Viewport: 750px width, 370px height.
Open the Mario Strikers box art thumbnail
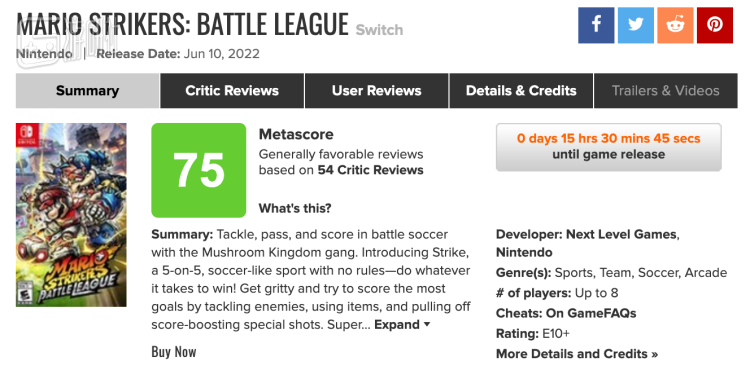pos(71,215)
